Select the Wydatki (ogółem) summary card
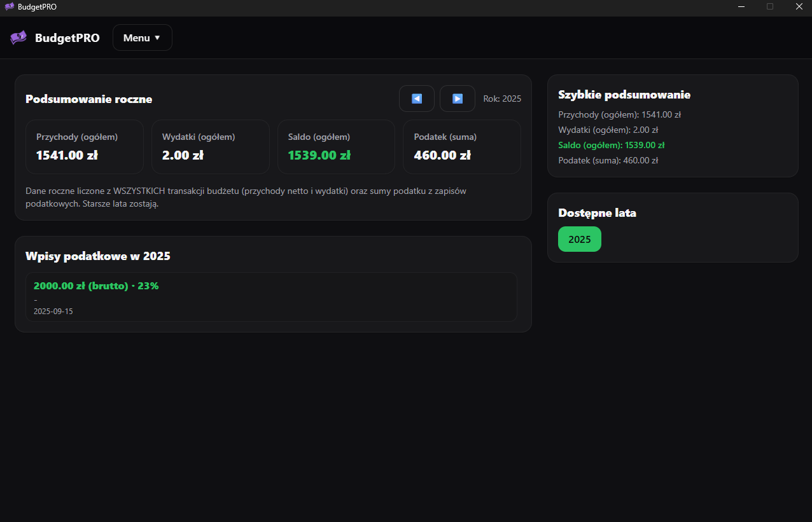 coord(210,146)
